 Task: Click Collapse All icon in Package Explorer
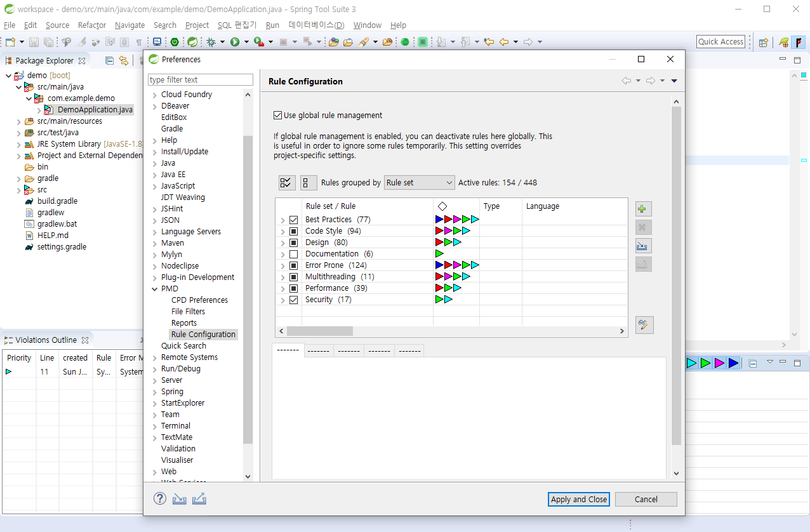[109, 61]
